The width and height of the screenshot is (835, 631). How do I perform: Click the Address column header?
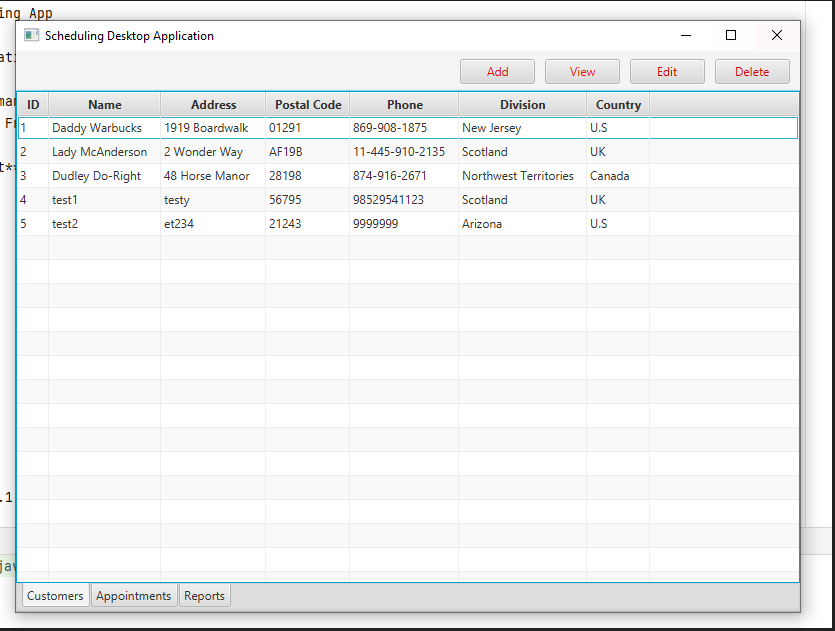click(x=213, y=104)
